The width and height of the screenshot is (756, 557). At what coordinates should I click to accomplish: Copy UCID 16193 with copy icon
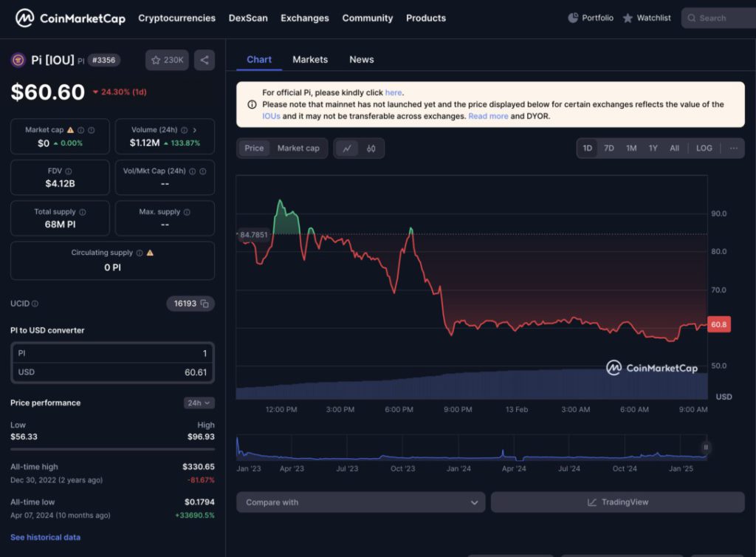[205, 304]
